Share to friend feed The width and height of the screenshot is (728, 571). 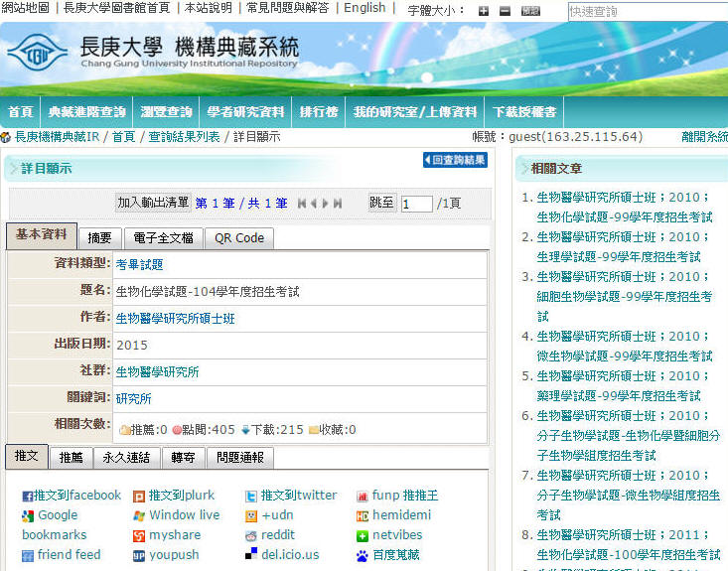point(62,555)
